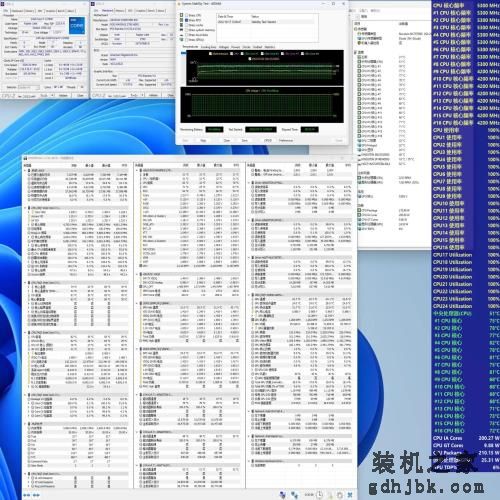Click Save button in System Stability Test

[245, 140]
